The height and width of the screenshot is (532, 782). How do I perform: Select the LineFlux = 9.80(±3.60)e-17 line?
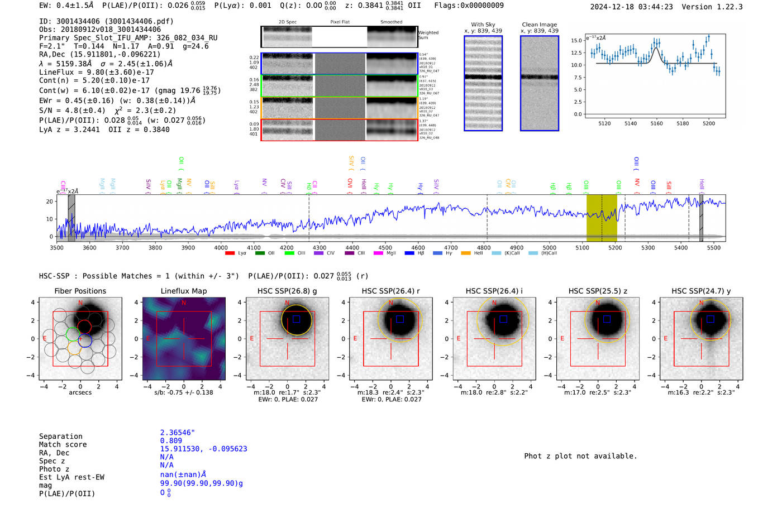coord(97,72)
